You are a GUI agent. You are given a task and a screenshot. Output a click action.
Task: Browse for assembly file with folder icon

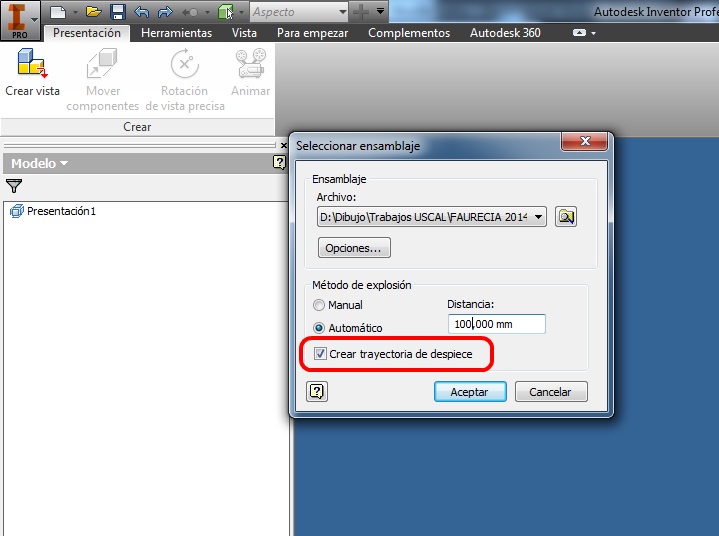coord(566,216)
